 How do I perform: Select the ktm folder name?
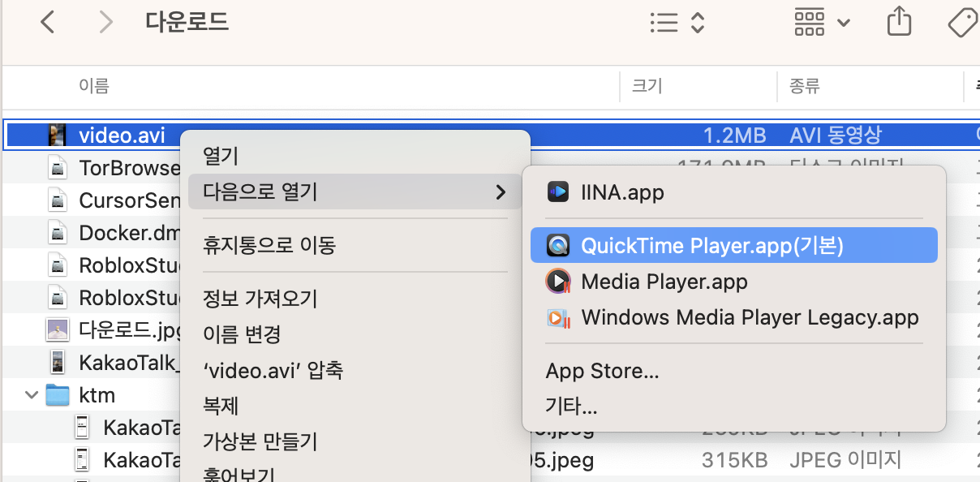coord(97,395)
